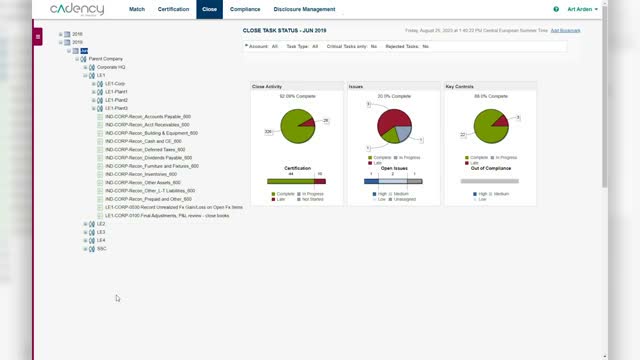
Task: Click the Final Adjustments task icon
Action: pos(100,216)
